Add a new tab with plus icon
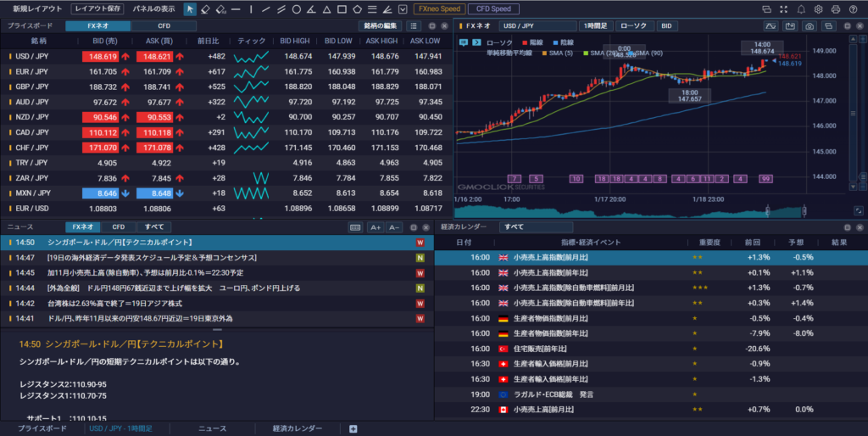The height and width of the screenshot is (436, 868). point(353,429)
